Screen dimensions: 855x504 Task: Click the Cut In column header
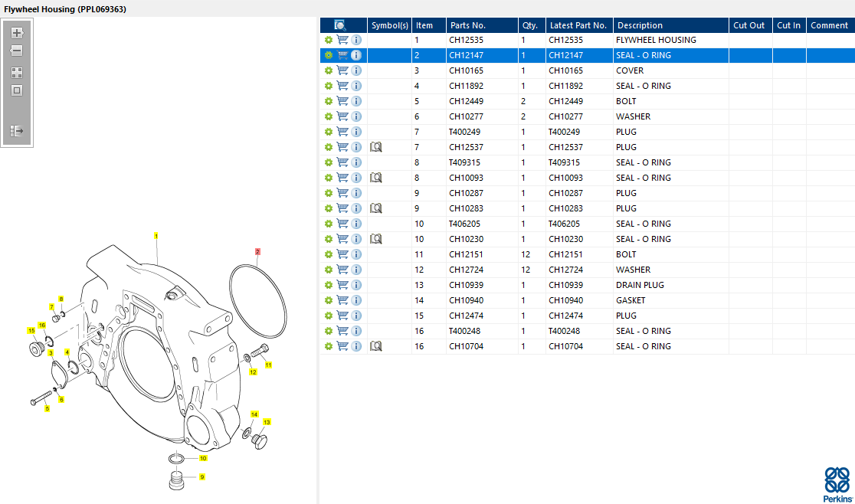(x=789, y=25)
